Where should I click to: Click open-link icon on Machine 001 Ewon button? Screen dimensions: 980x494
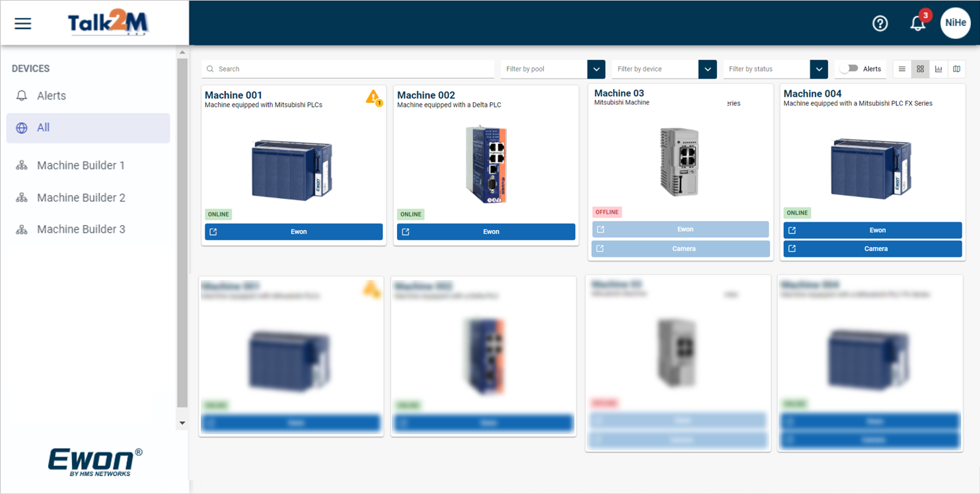213,232
